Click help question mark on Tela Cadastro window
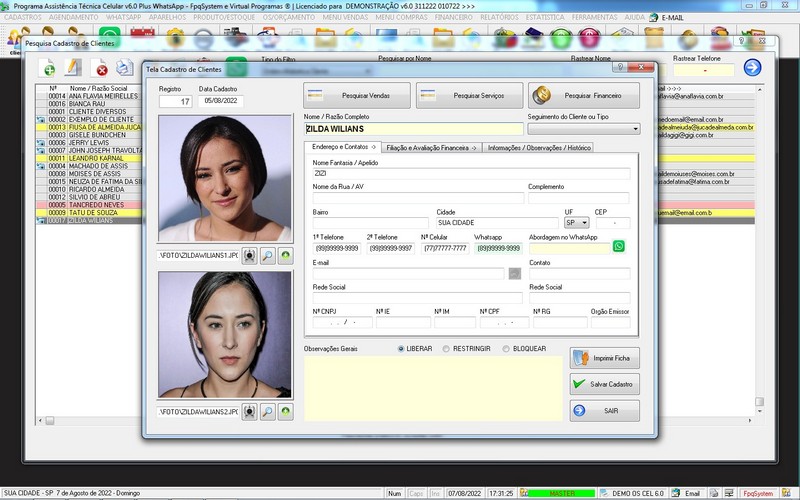The image size is (800, 500). pos(620,67)
